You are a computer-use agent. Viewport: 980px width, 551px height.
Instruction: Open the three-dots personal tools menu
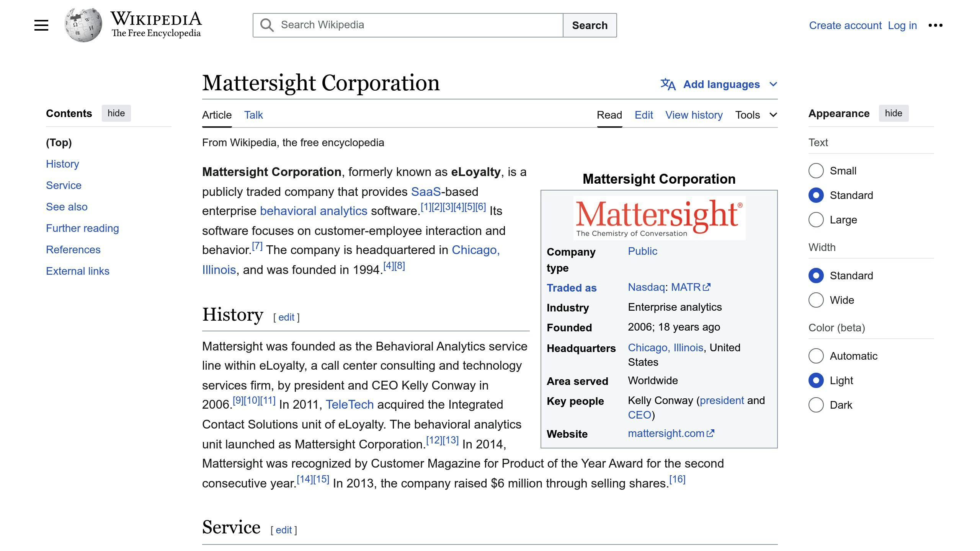coord(936,25)
